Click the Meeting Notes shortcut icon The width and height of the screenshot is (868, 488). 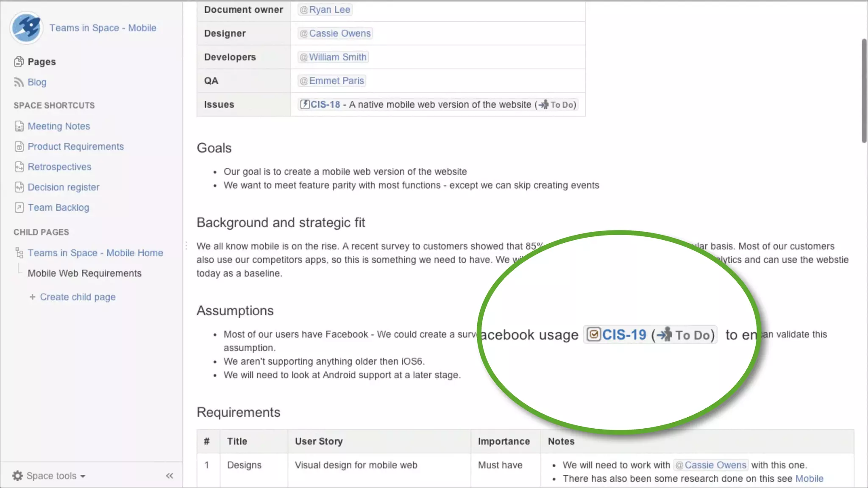[19, 126]
